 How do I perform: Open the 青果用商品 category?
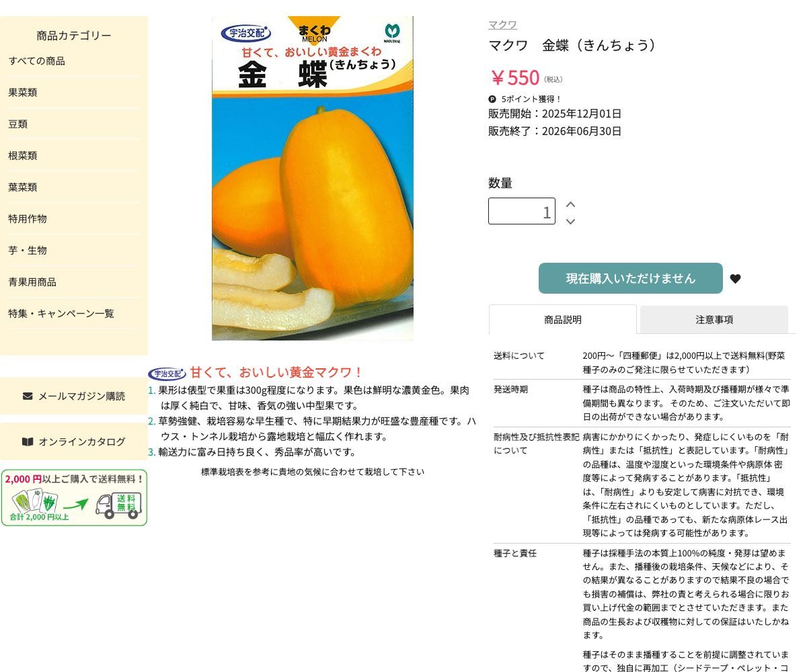32,282
